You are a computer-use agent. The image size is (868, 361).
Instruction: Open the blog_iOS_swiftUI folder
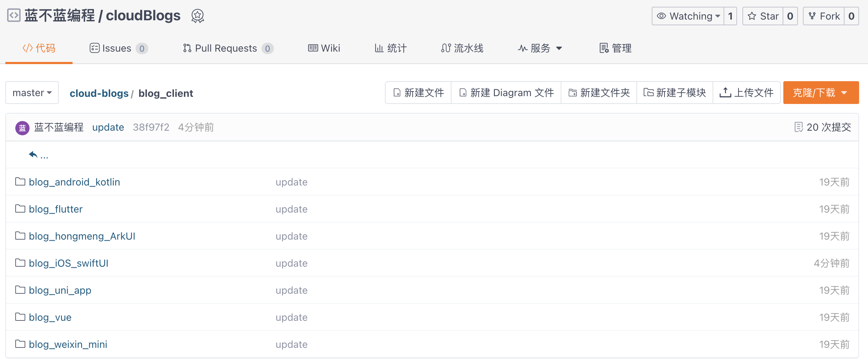(x=69, y=263)
